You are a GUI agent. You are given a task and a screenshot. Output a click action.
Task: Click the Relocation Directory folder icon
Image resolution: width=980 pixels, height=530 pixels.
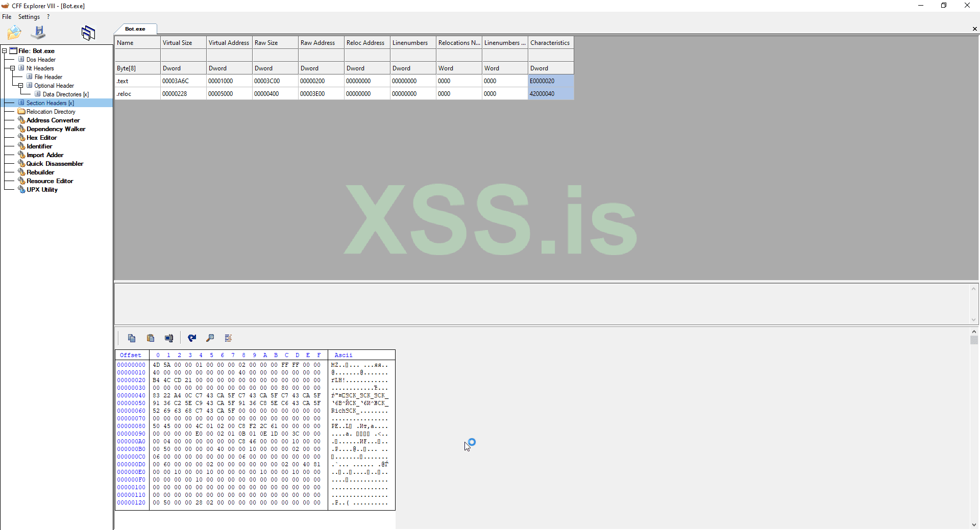[x=21, y=111]
